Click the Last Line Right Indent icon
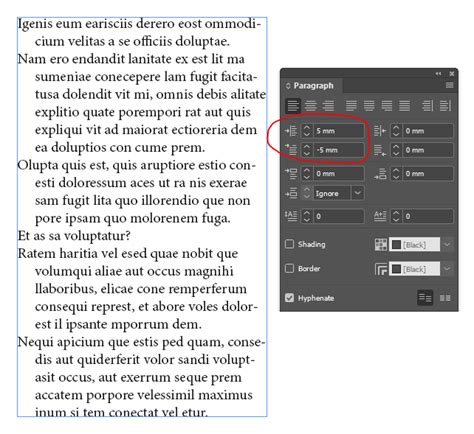Viewport: 474px width, 434px height. 380,150
